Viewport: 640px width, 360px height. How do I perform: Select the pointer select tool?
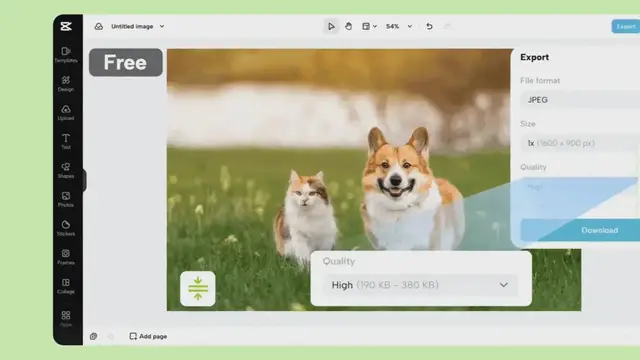[331, 27]
